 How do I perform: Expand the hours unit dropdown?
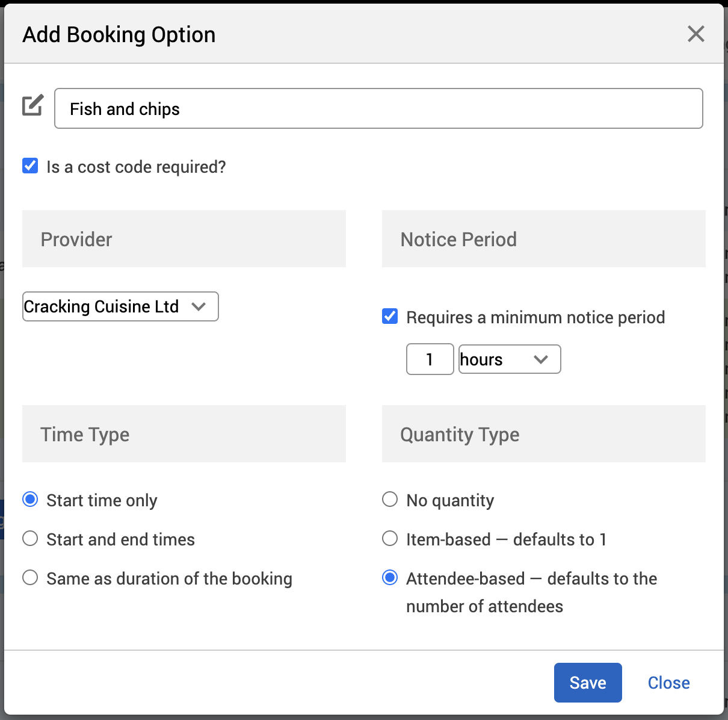509,359
